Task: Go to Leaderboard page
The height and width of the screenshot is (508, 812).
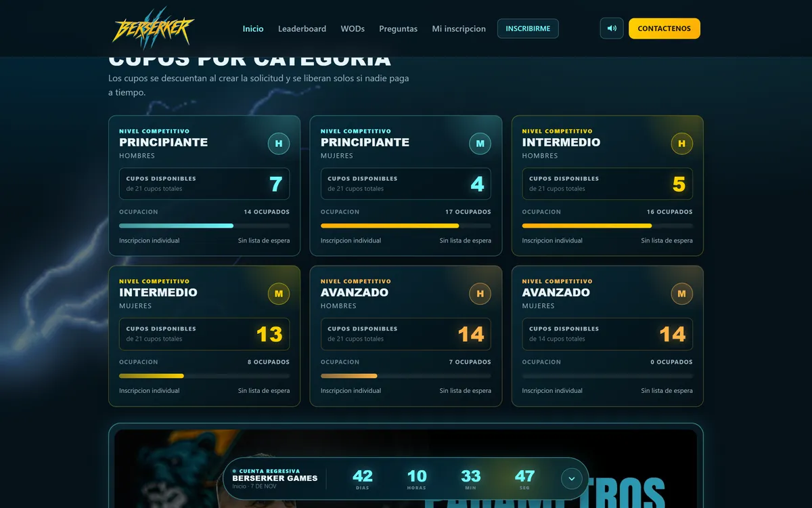Action: click(302, 28)
